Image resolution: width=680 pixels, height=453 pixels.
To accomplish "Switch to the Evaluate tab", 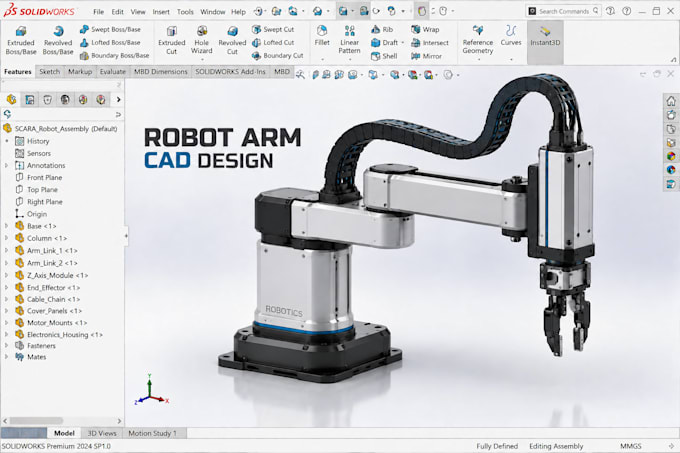I will click(112, 72).
